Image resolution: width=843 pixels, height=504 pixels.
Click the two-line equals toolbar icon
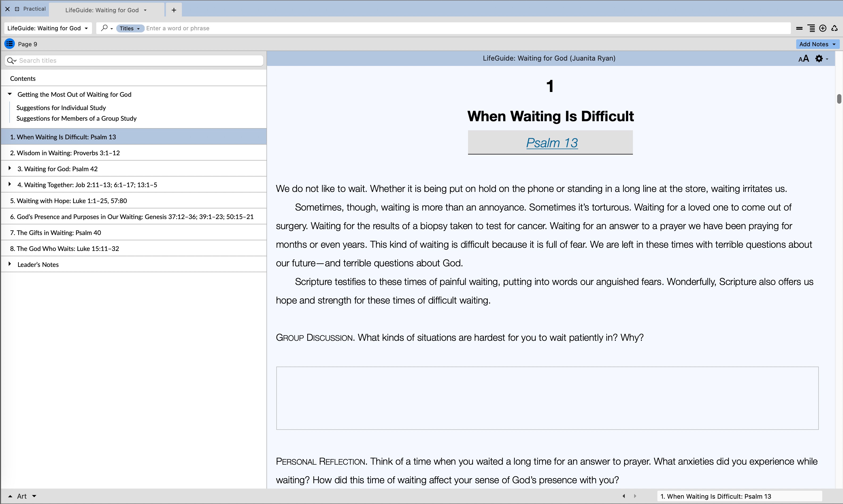click(x=799, y=28)
